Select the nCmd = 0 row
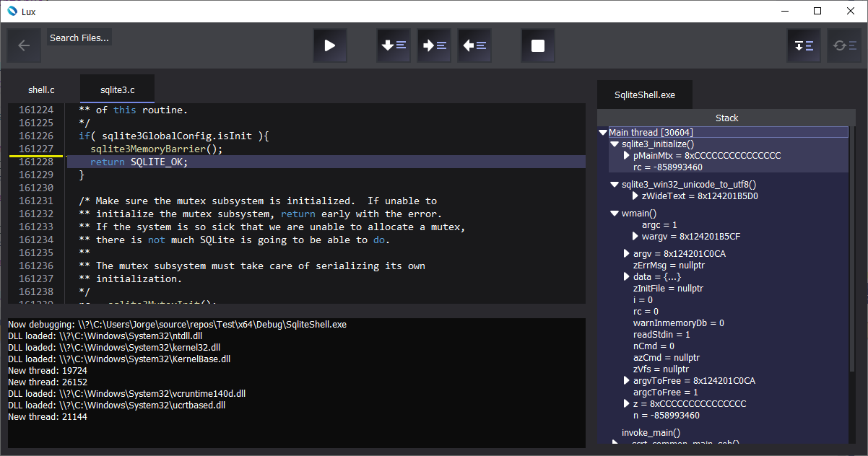868x456 pixels. [x=654, y=346]
